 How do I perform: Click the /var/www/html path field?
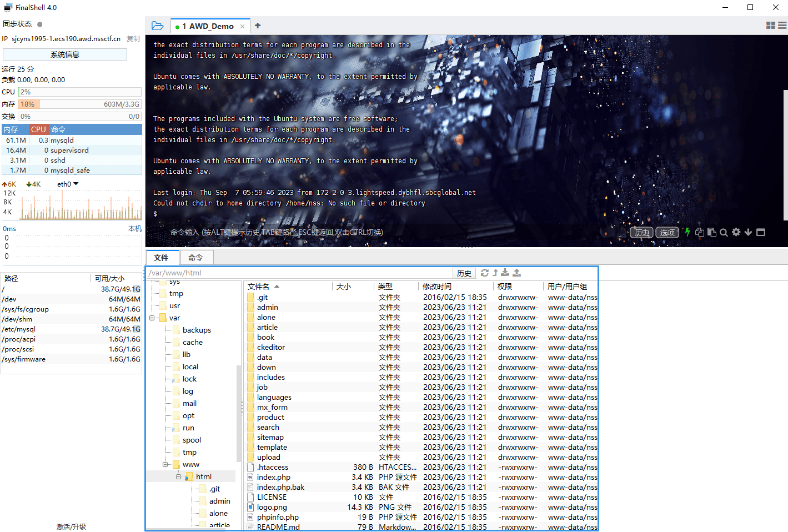pyautogui.click(x=300, y=273)
